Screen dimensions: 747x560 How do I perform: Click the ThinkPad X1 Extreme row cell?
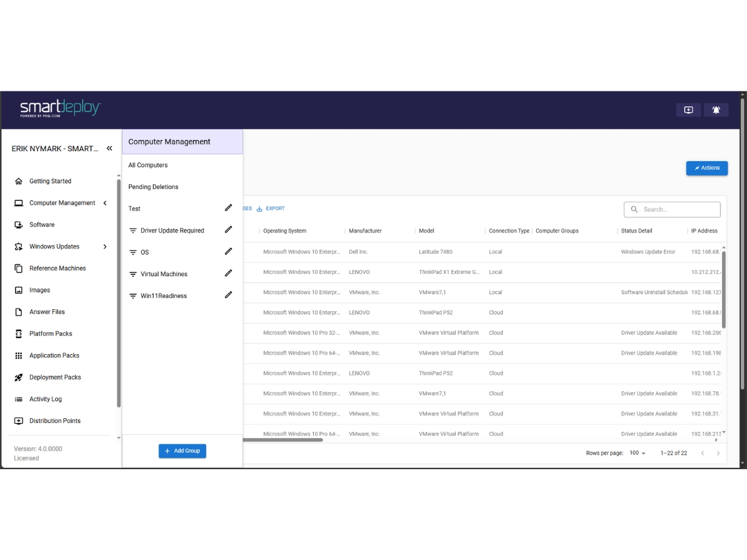(449, 272)
